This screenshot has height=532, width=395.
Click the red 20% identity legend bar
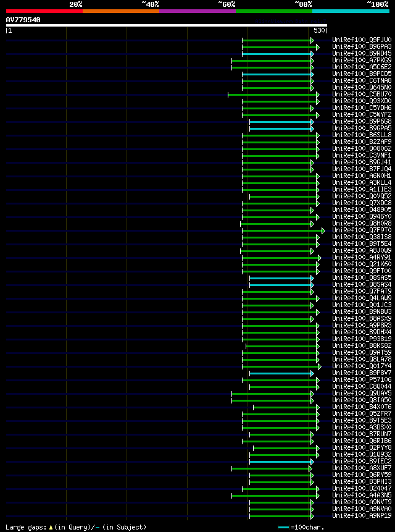click(44, 11)
